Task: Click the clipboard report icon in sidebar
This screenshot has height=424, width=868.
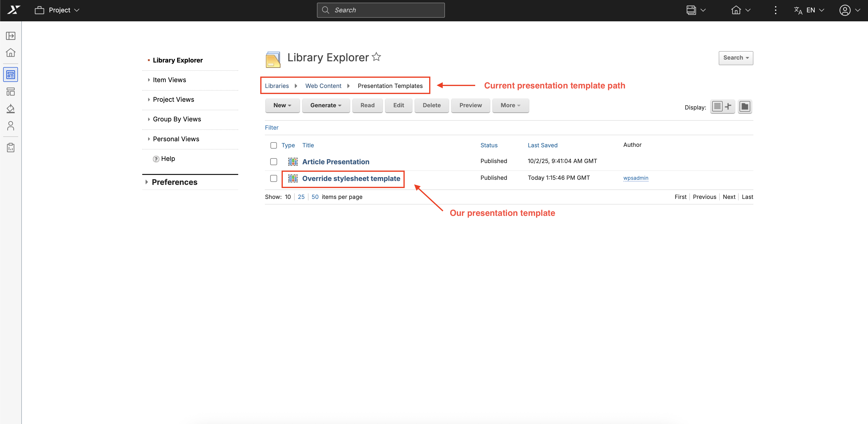Action: pyautogui.click(x=11, y=148)
